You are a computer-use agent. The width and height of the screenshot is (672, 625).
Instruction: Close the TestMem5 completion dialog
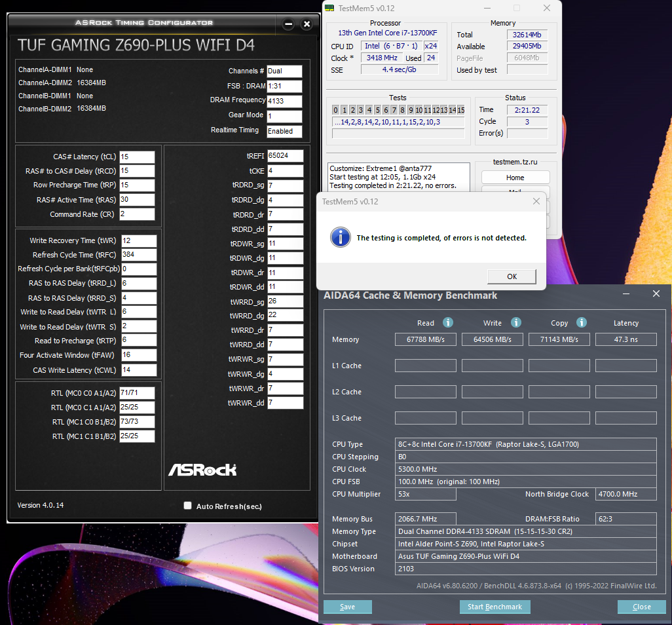coord(536,202)
